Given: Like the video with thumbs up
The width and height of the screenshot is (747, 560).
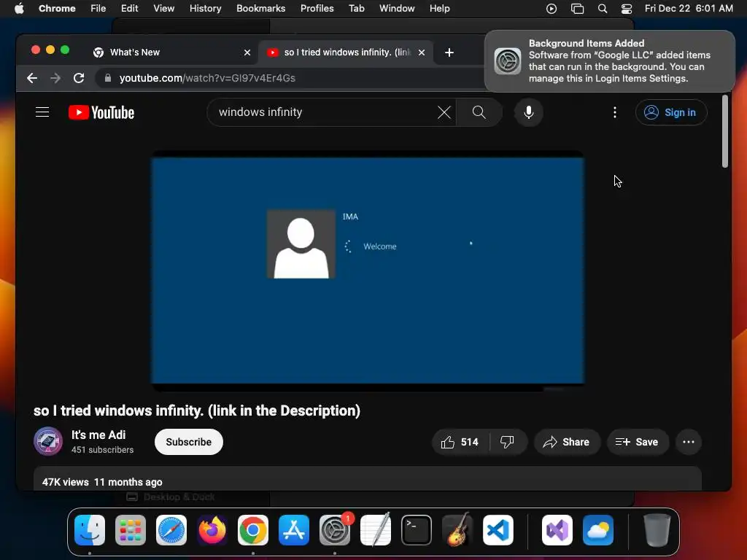Looking at the screenshot, I should [460, 442].
